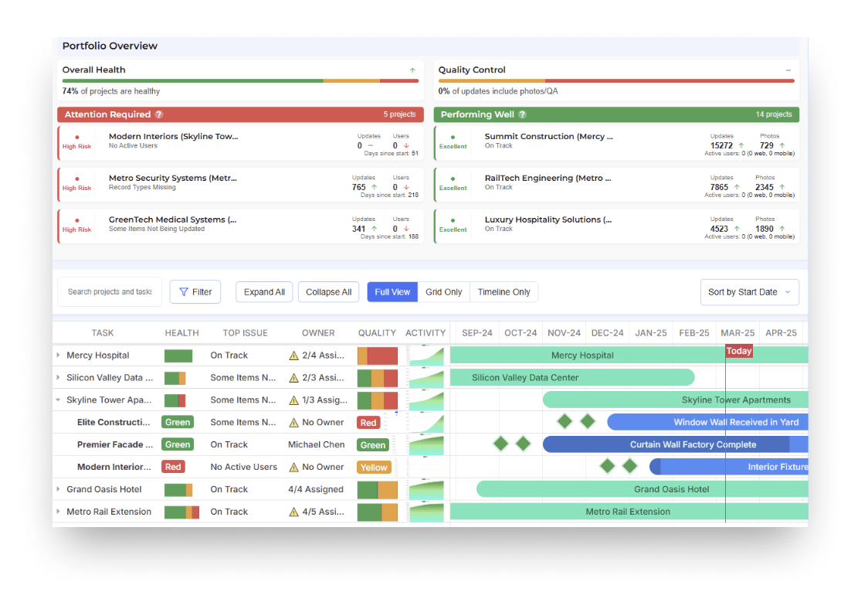Open RailTech Engineering performing well card

pyautogui.click(x=617, y=185)
